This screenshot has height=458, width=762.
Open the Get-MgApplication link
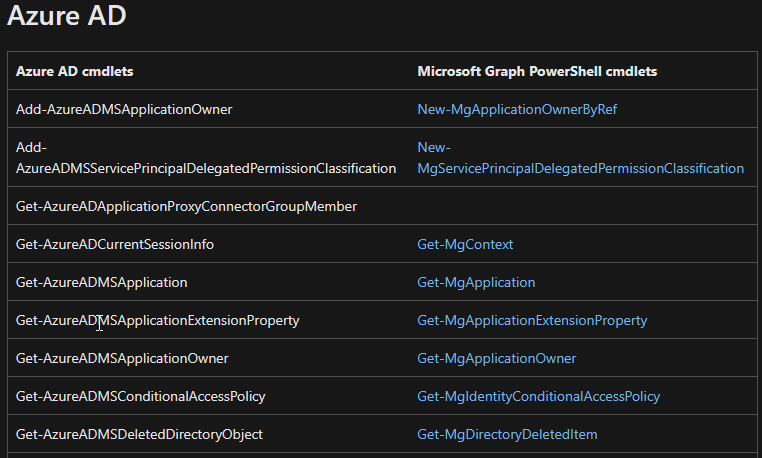coord(476,282)
